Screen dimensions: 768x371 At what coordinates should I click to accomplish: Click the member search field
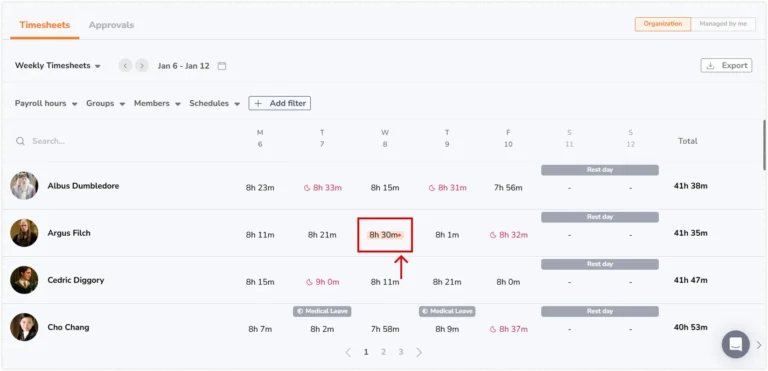(x=122, y=141)
